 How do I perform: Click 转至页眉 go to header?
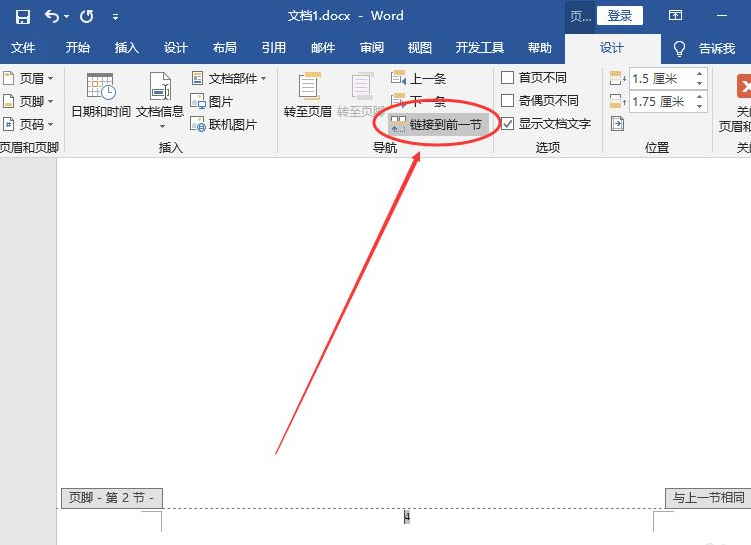coord(307,95)
